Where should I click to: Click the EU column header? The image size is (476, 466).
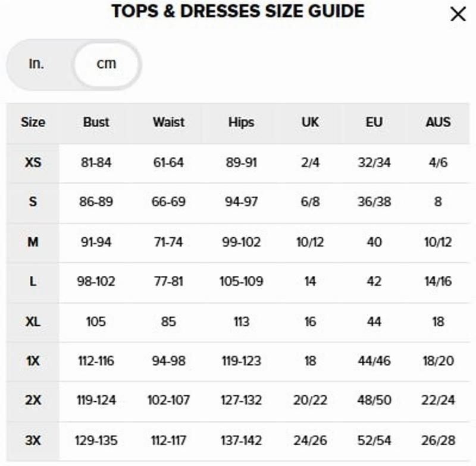(374, 122)
